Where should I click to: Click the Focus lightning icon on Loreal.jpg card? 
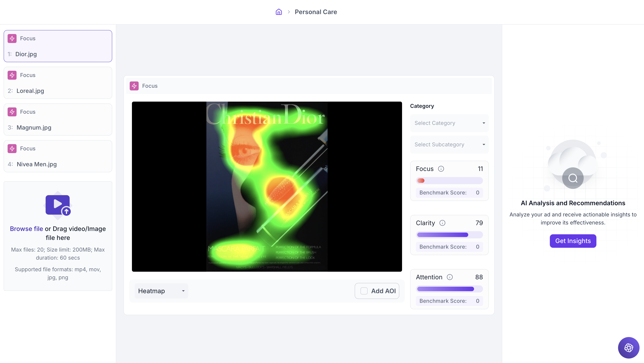click(12, 75)
